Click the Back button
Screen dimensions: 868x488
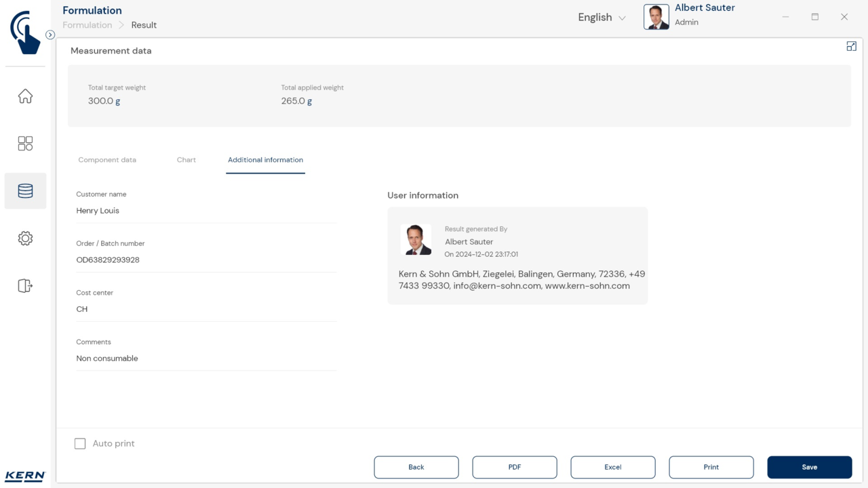click(416, 467)
